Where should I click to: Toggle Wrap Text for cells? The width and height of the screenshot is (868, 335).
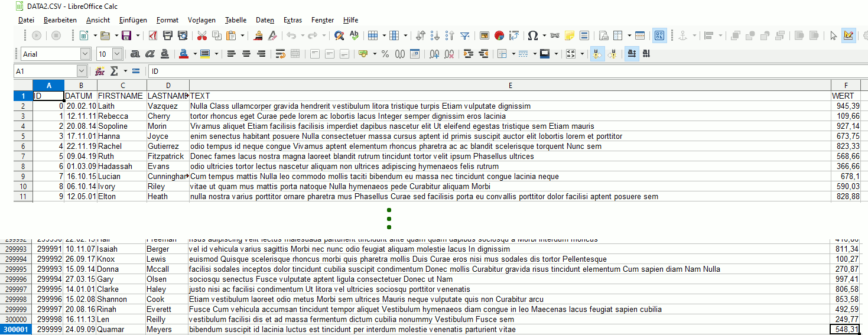[x=281, y=54]
